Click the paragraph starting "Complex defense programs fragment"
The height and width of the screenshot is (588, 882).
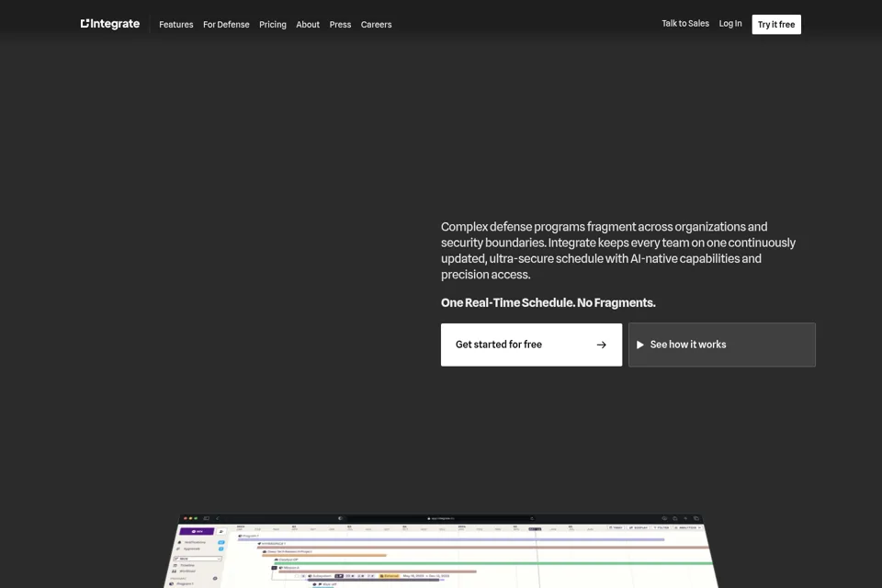point(618,251)
